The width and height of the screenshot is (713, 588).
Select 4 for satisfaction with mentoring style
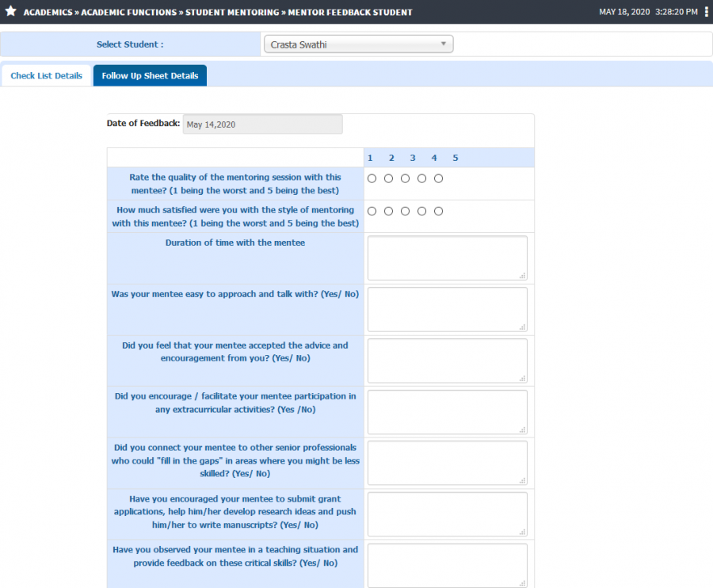click(x=421, y=212)
